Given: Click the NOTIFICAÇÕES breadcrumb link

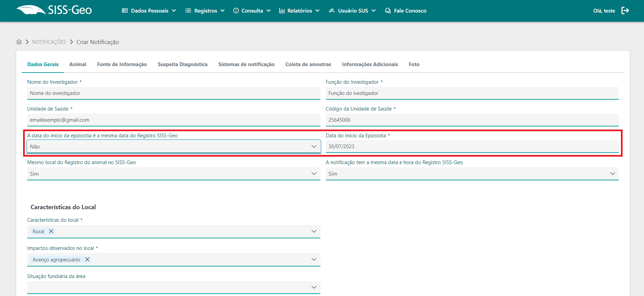Looking at the screenshot, I should 49,42.
